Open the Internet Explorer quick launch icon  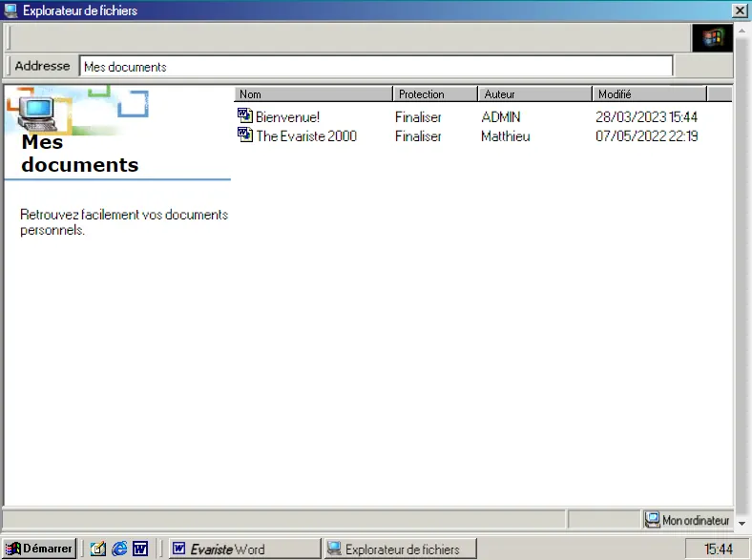[119, 549]
